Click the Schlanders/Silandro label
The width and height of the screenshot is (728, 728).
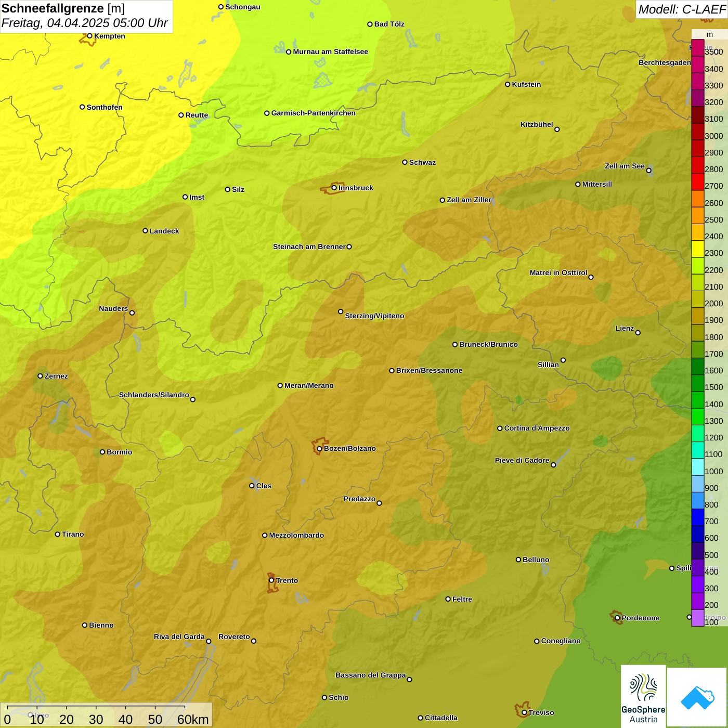click(x=154, y=395)
